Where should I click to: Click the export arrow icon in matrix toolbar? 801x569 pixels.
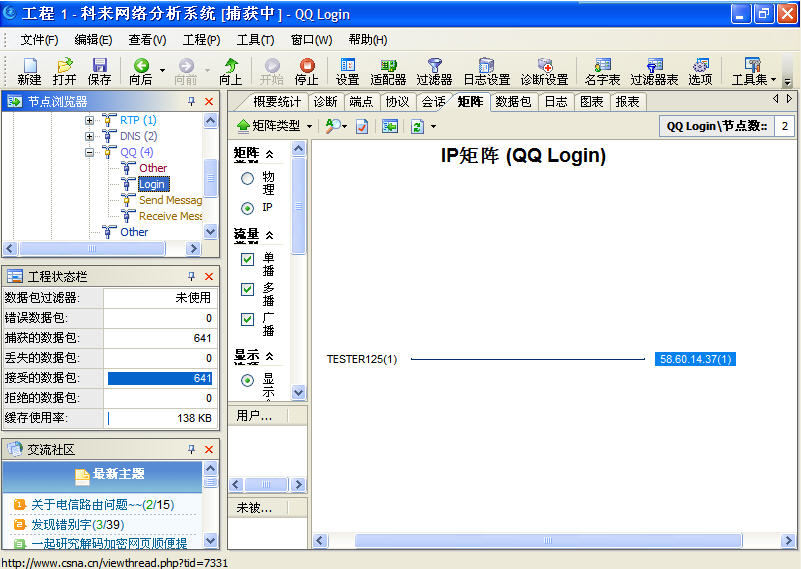click(390, 126)
